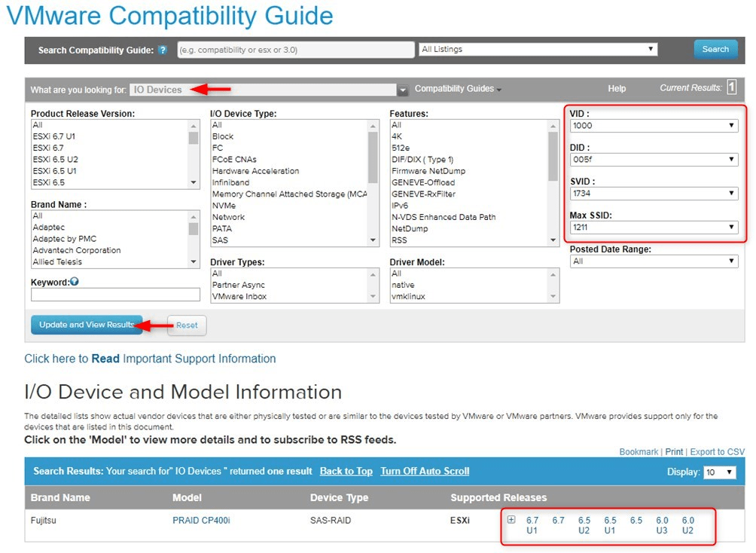
Task: Click the 6.7 U1 supported release link
Action: [x=532, y=525]
